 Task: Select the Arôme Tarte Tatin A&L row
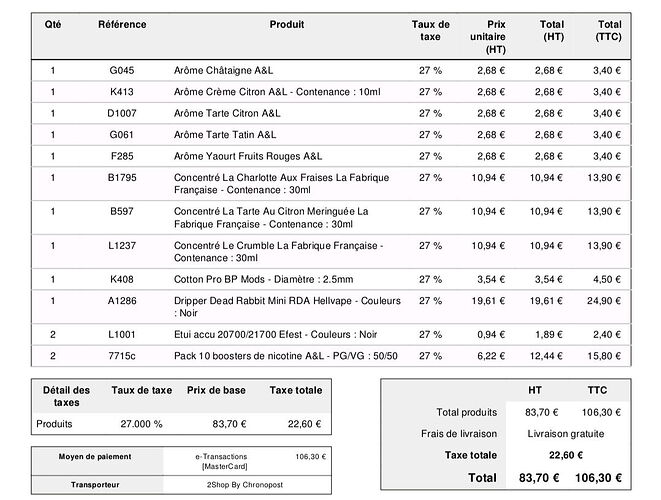click(x=225, y=134)
